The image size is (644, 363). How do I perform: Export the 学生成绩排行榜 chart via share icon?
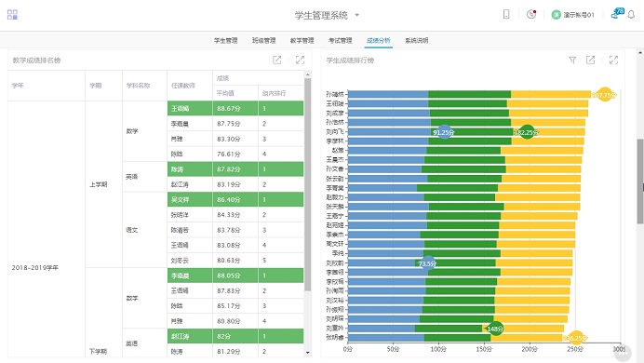(590, 60)
